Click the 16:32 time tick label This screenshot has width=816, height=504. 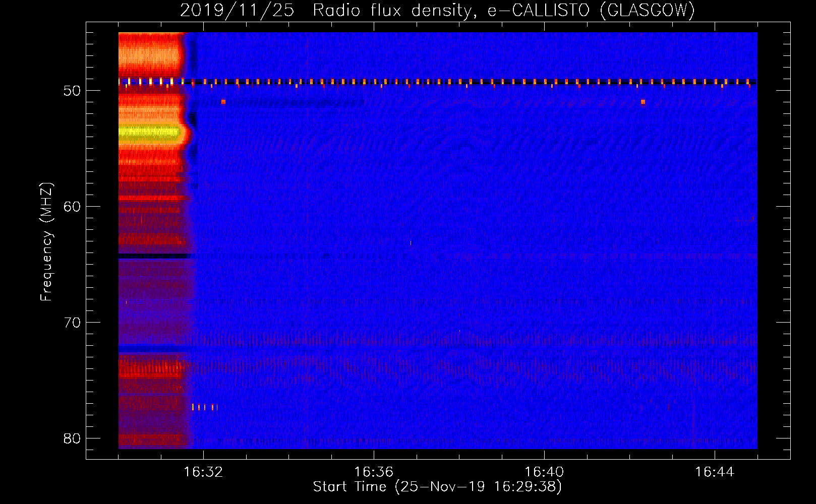click(x=203, y=472)
